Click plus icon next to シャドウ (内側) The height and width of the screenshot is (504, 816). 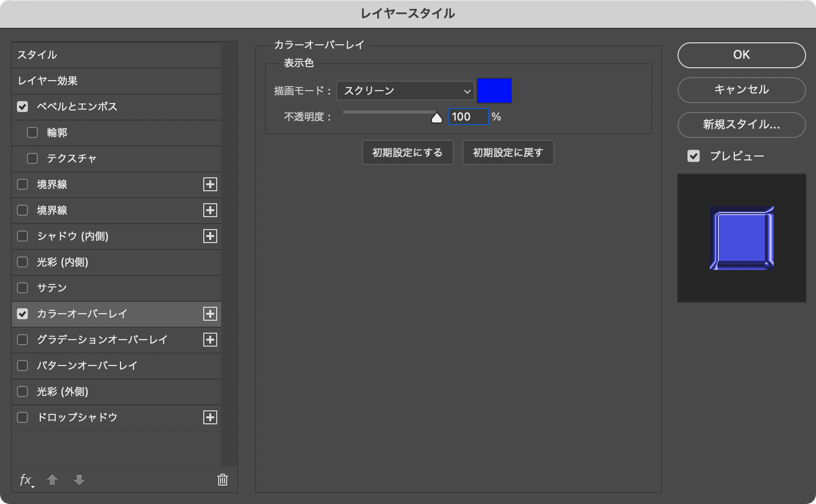pos(210,236)
